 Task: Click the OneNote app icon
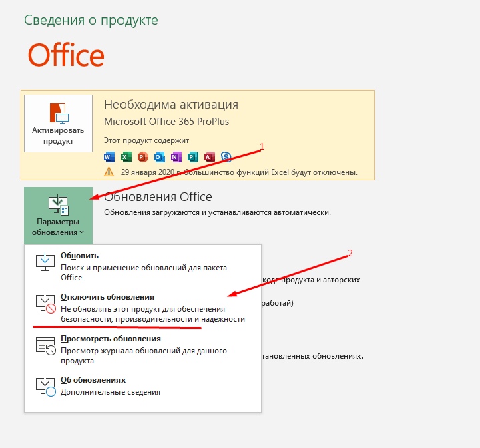click(176, 157)
